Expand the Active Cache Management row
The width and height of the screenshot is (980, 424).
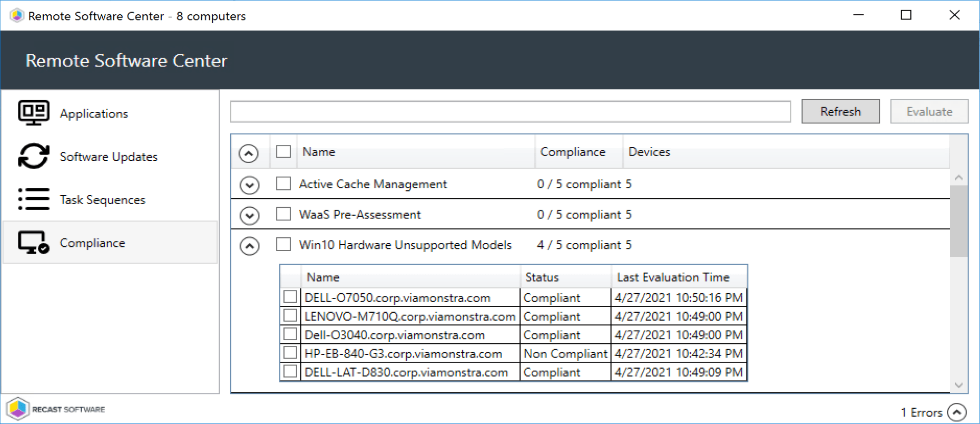(249, 185)
